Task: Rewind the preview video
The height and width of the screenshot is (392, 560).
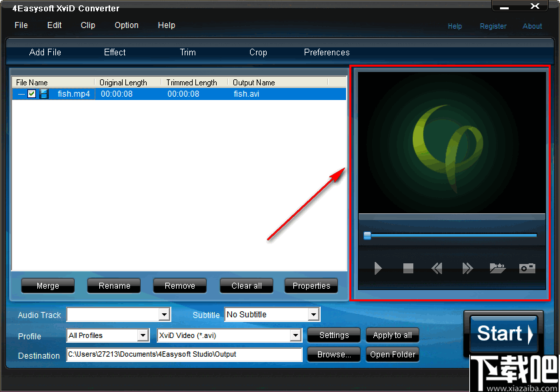Action: tap(437, 269)
